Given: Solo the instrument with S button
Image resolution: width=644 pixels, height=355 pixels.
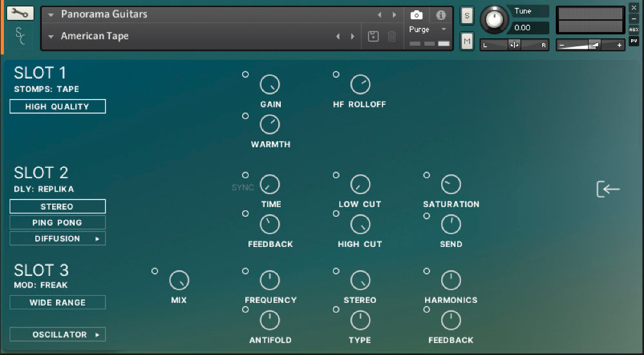Looking at the screenshot, I should (466, 16).
